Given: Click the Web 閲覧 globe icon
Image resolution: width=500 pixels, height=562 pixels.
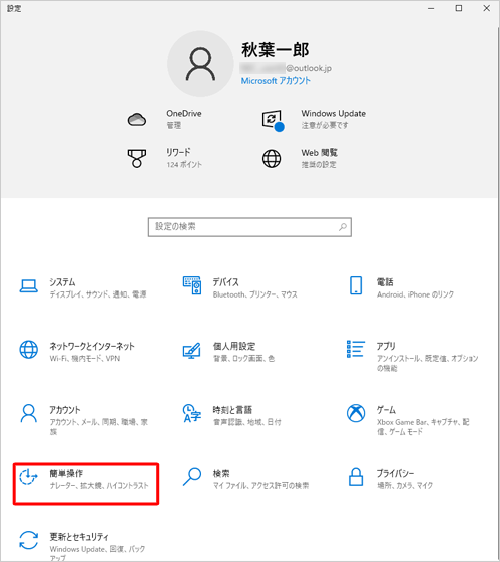Looking at the screenshot, I should coord(271,158).
